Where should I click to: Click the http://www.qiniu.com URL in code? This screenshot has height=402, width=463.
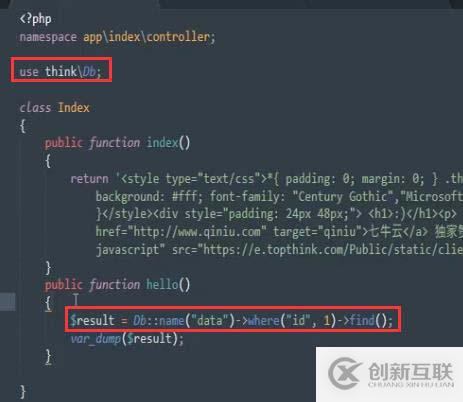coord(197,231)
